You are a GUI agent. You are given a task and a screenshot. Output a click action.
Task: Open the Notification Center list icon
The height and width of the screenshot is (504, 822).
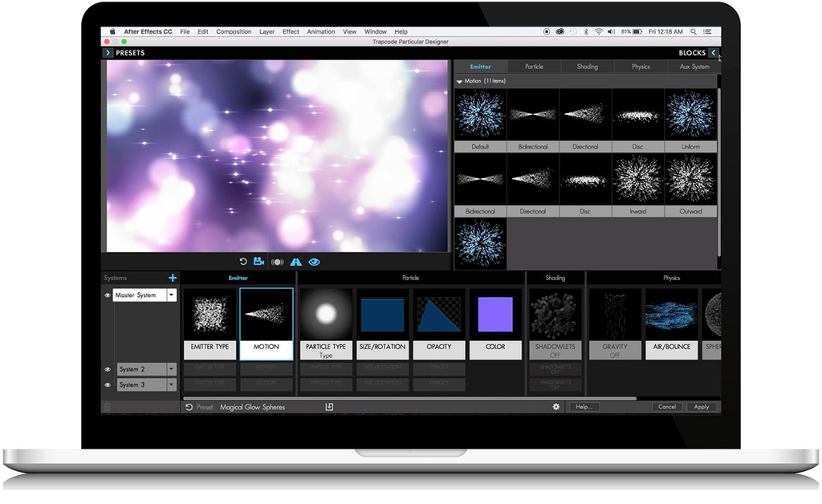pos(707,31)
